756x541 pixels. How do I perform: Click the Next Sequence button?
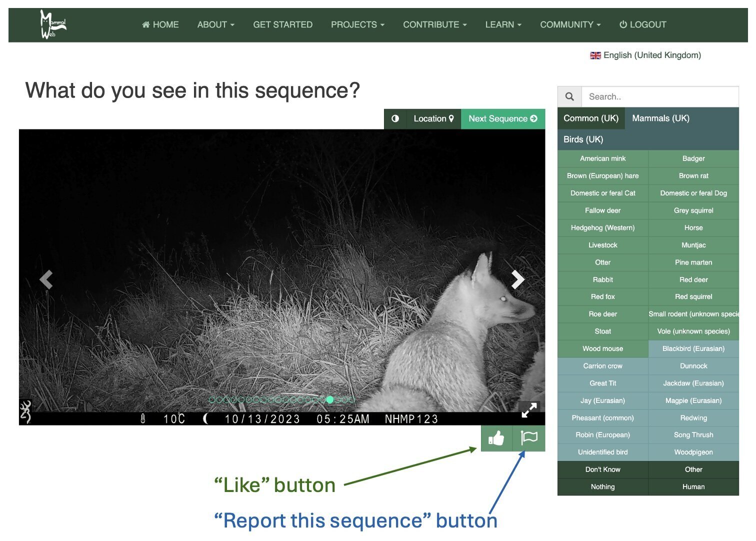[502, 118]
